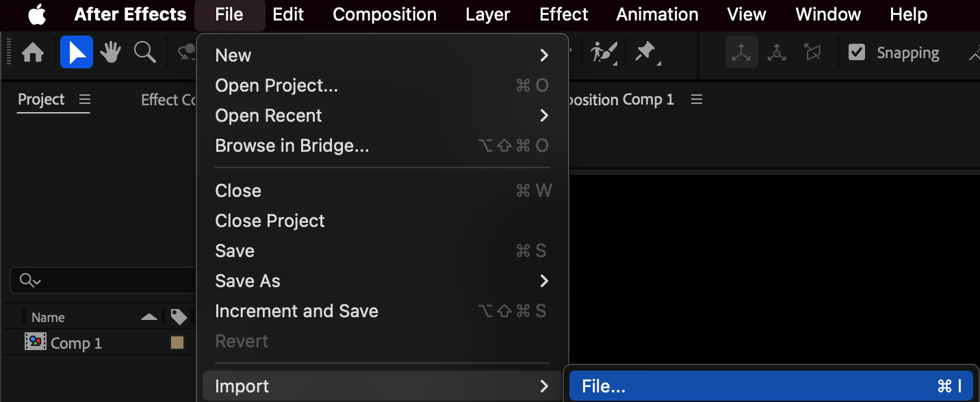Disable the Snapping checkbox
The height and width of the screenshot is (402, 980).
coord(857,53)
